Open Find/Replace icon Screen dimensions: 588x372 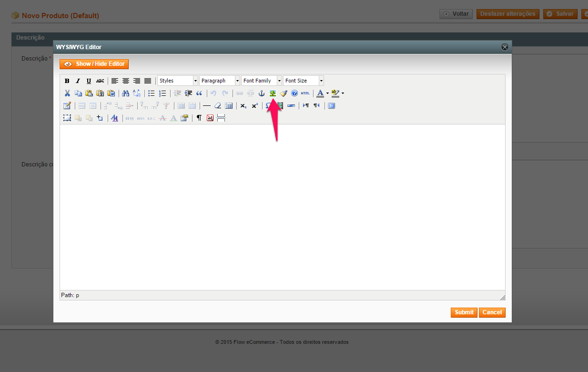(x=137, y=93)
